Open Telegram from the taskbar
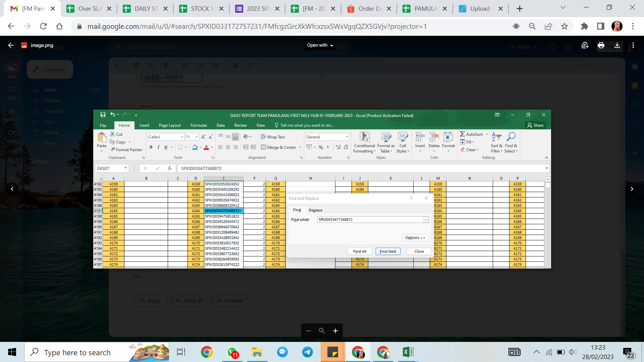644x362 pixels. (x=308, y=352)
